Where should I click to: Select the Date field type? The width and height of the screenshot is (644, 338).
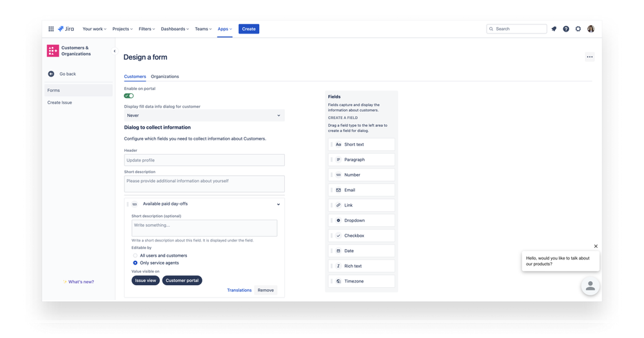(x=362, y=250)
